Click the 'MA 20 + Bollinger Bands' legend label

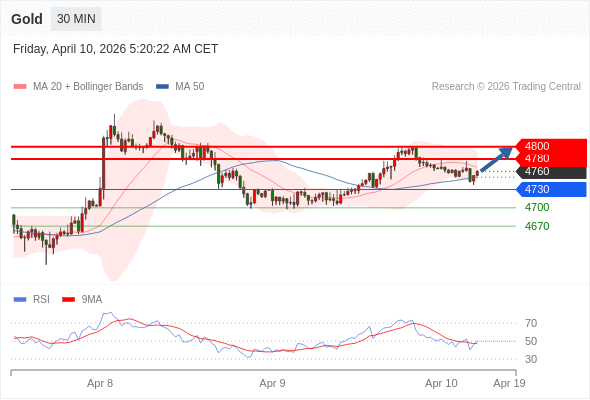click(88, 87)
